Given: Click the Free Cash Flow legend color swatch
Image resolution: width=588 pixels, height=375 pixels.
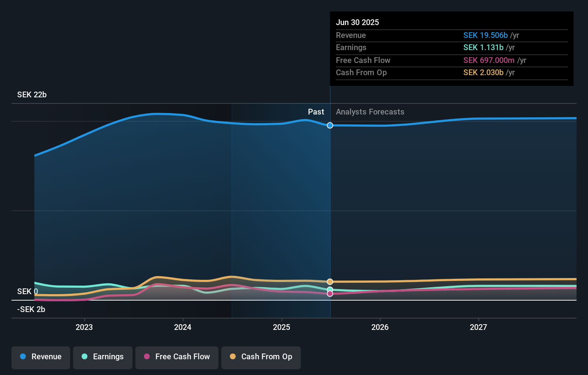Looking at the screenshot, I should (147, 357).
